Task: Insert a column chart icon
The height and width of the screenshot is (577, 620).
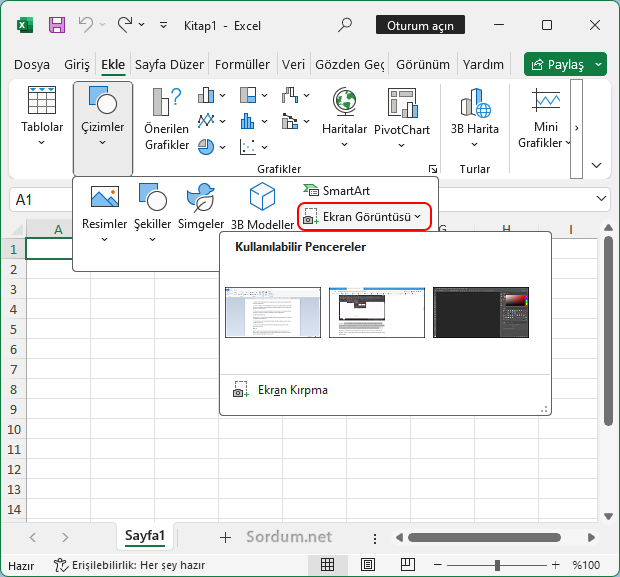Action: (x=206, y=95)
